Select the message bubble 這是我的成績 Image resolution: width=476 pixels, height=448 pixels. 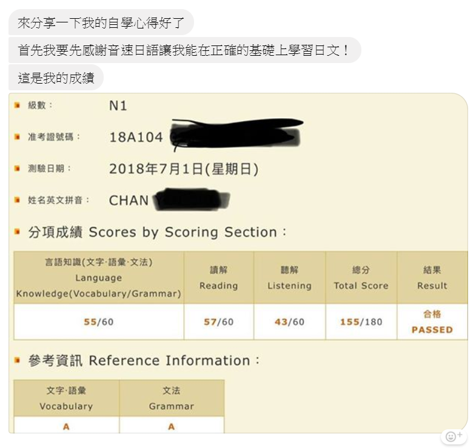[x=56, y=78]
